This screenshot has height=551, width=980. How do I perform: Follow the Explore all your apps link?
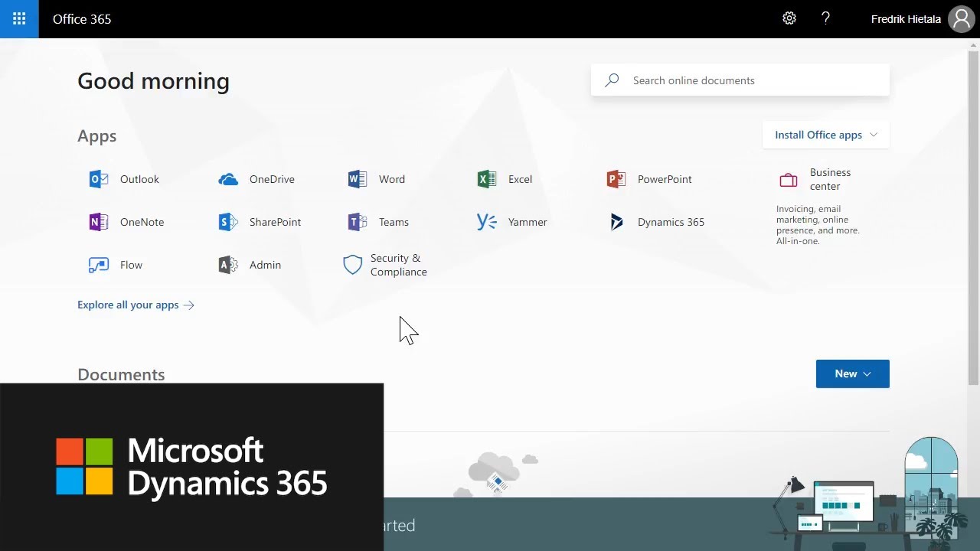point(136,305)
